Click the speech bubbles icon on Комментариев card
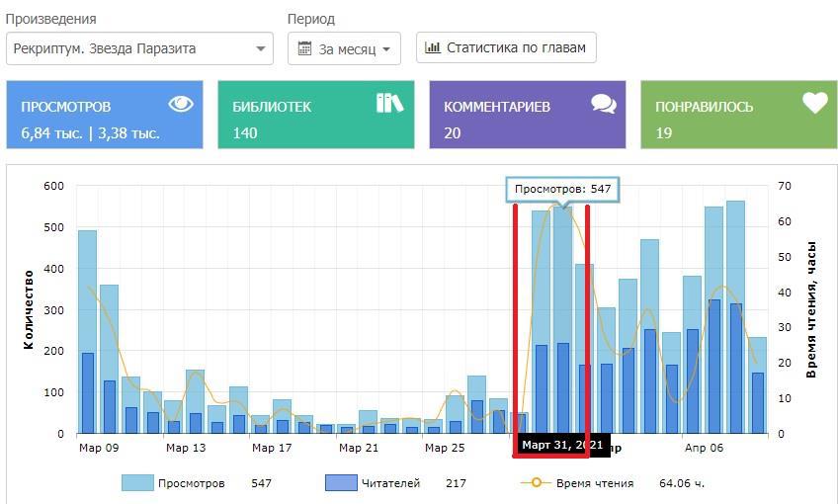Image resolution: width=838 pixels, height=504 pixels. 603,104
